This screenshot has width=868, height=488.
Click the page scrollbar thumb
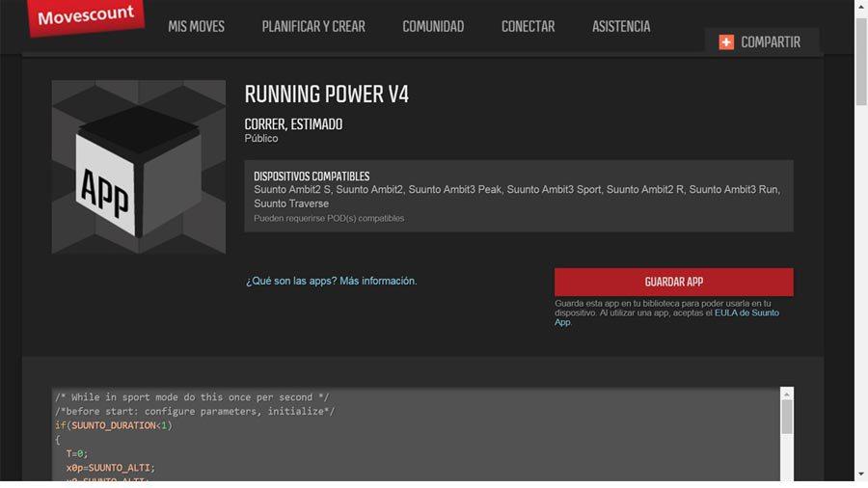point(861,62)
